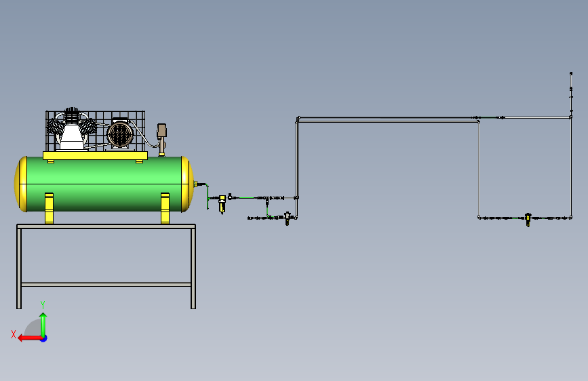The height and width of the screenshot is (381, 588).
Task: Click the green Y axis arrow of the triad
Action: (43, 324)
